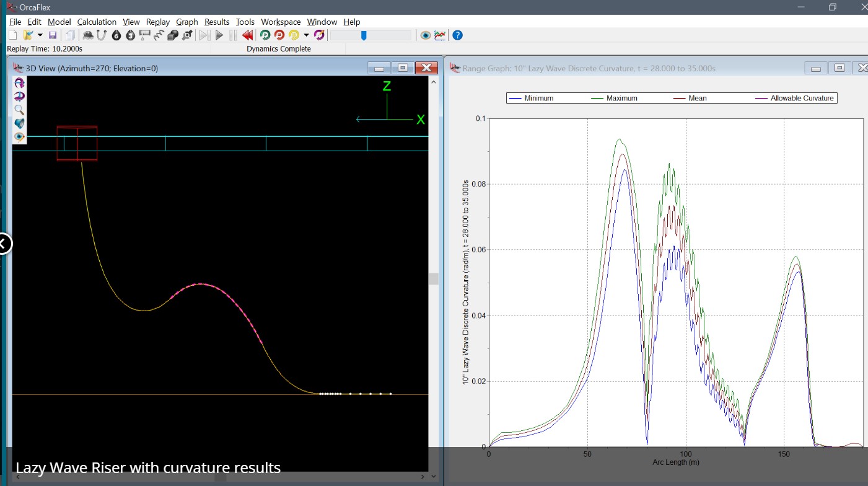Screen dimensions: 868x486
Task: Toggle the eye view icon in main toolbar
Action: point(425,35)
